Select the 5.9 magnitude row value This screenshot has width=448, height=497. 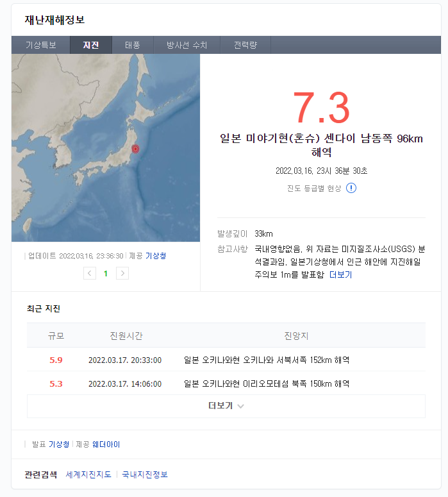(x=56, y=360)
